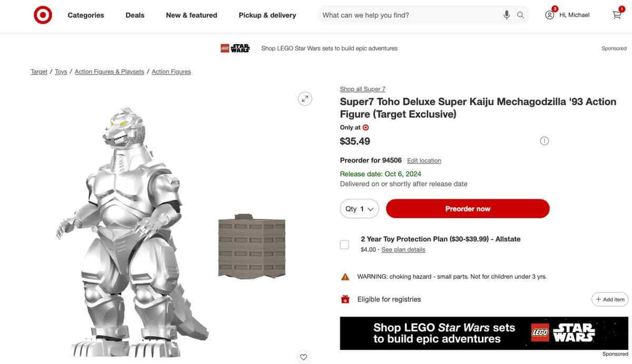Click the search input field
The image size is (632, 364).
pos(411,14)
